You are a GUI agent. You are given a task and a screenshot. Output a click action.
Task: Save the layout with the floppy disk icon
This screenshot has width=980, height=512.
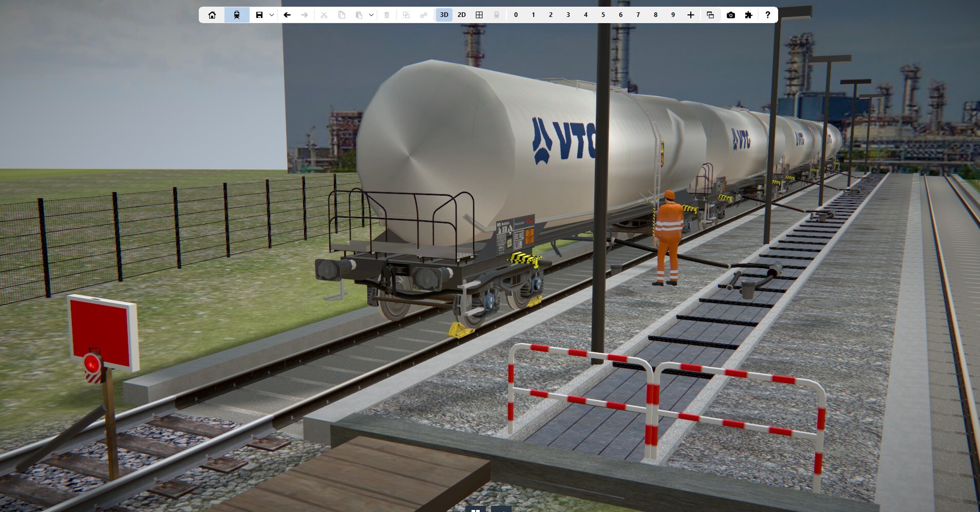click(x=259, y=15)
